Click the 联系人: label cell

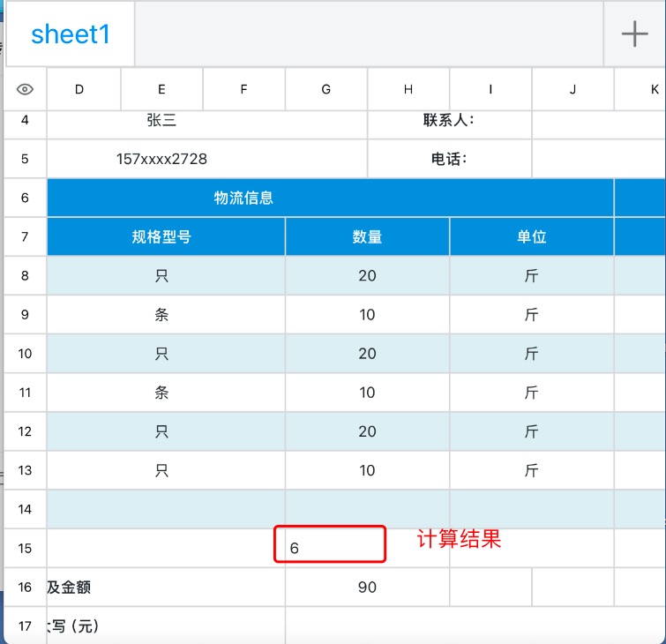450,124
